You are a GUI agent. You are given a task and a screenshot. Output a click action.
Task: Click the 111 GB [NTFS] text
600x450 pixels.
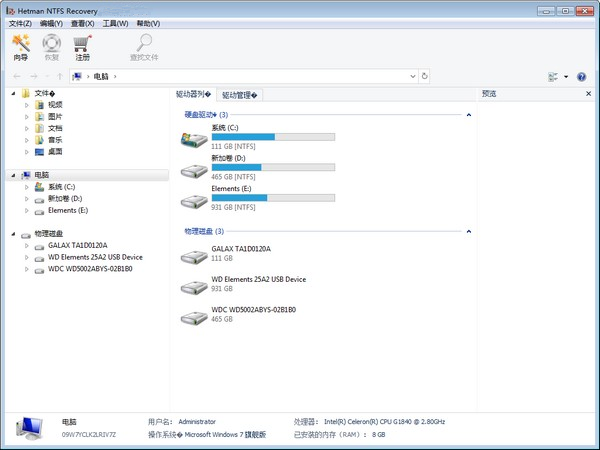pos(233,147)
